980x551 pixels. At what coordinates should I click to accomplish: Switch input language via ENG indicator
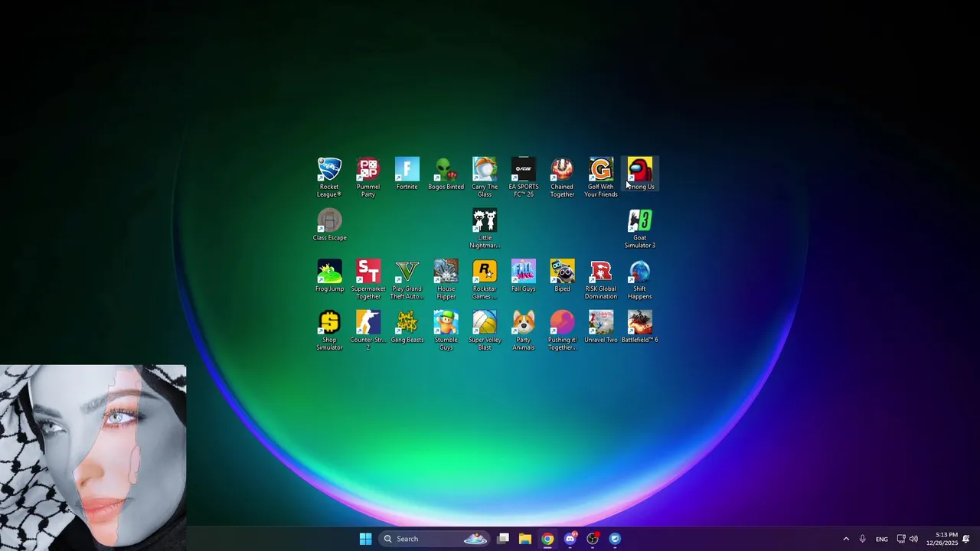(882, 539)
